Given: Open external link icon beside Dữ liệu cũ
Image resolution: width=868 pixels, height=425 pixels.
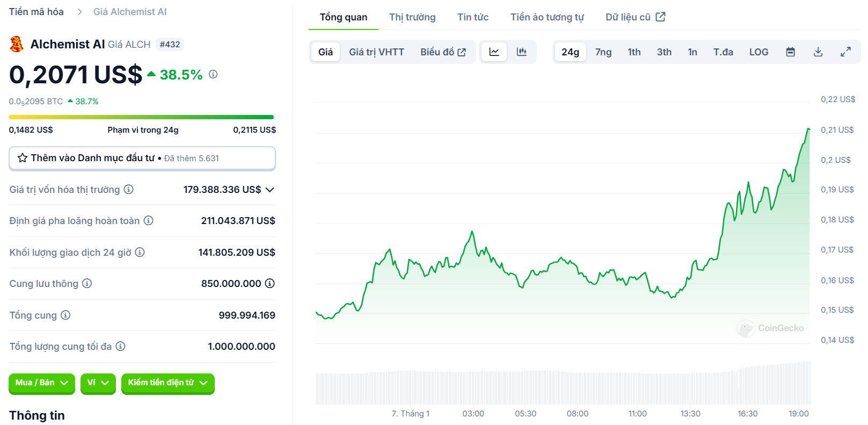Looking at the screenshot, I should coord(661,17).
